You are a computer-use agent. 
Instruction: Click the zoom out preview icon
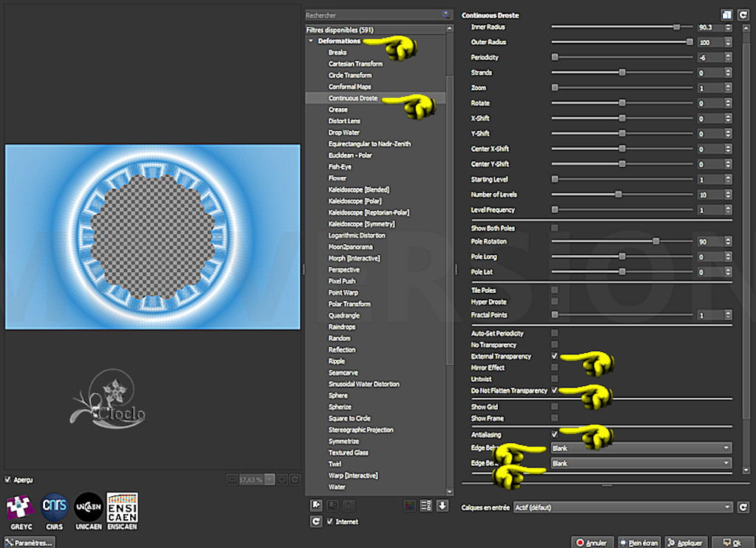pos(232,479)
